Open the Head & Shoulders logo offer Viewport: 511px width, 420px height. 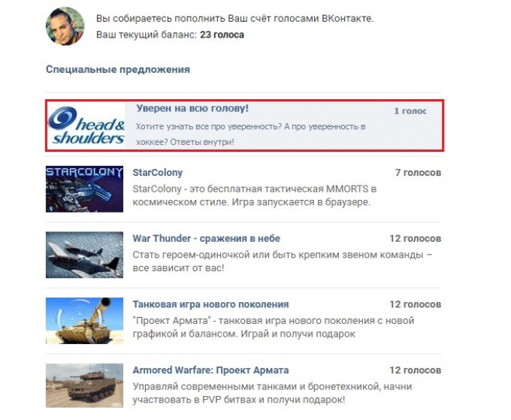click(86, 125)
